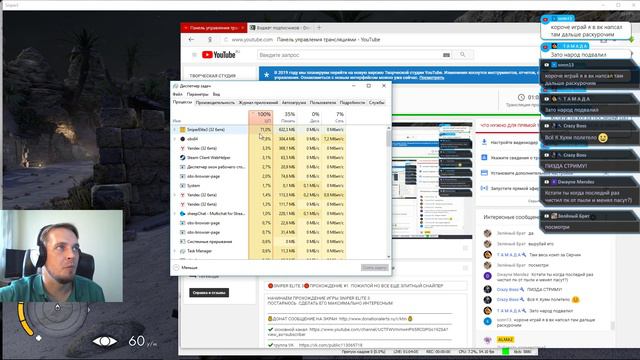Open the Вид menu in Task Manager
This screenshot has width=640, height=360.
click(x=216, y=94)
